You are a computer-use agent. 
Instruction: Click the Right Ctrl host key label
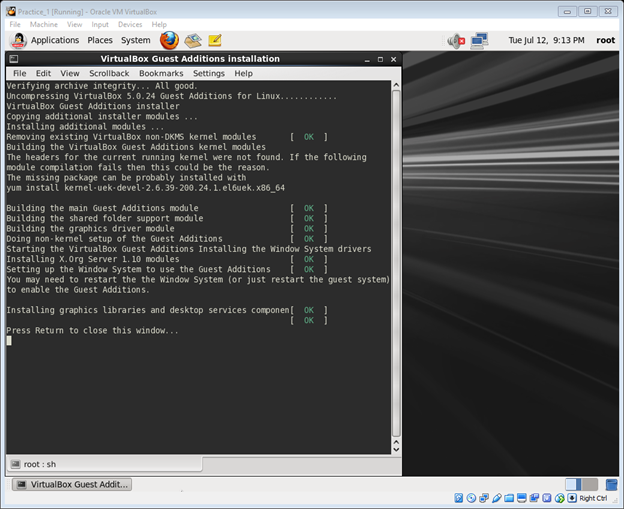(593, 498)
